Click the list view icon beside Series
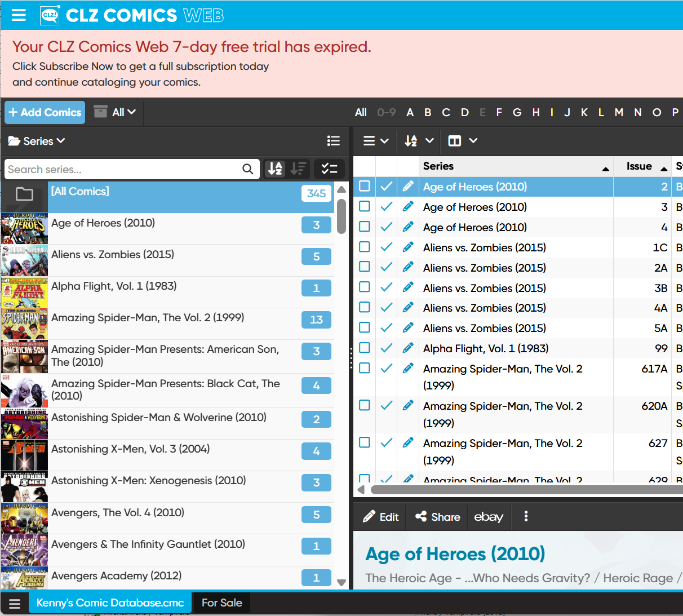The image size is (683, 616). point(333,141)
